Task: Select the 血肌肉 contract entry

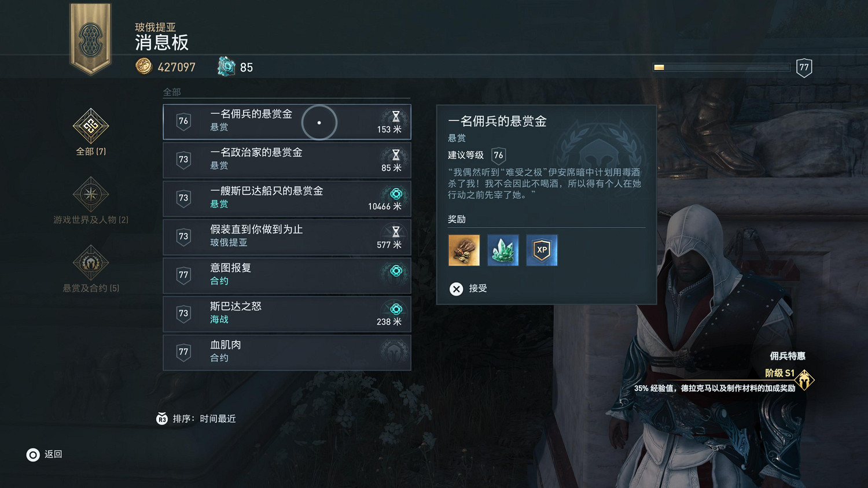Action: click(x=287, y=352)
